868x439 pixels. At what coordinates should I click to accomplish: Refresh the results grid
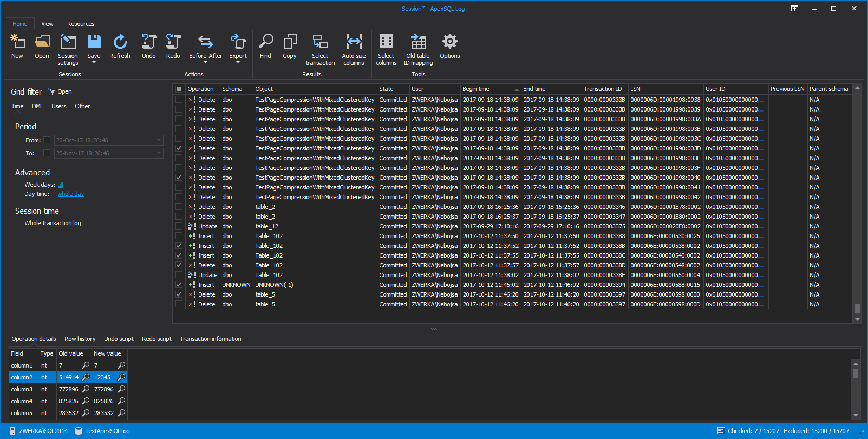120,41
